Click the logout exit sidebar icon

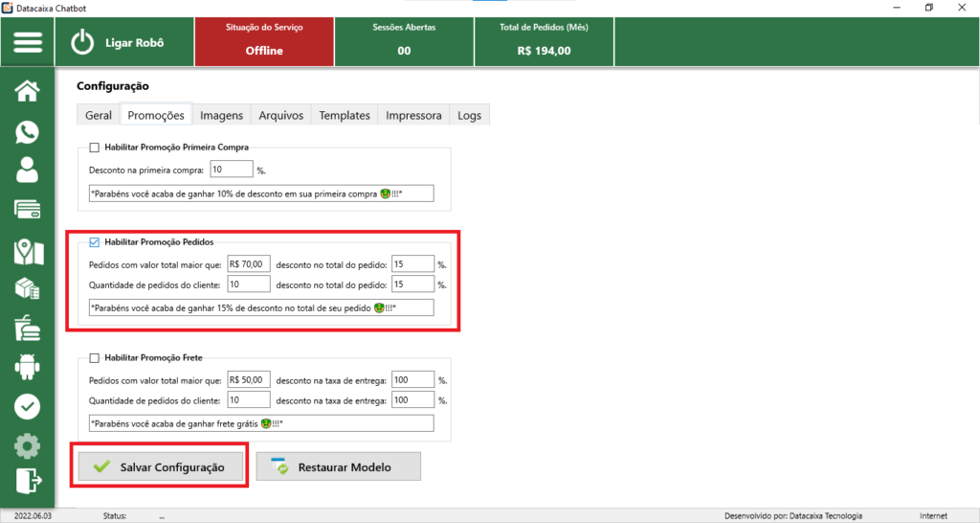28,483
